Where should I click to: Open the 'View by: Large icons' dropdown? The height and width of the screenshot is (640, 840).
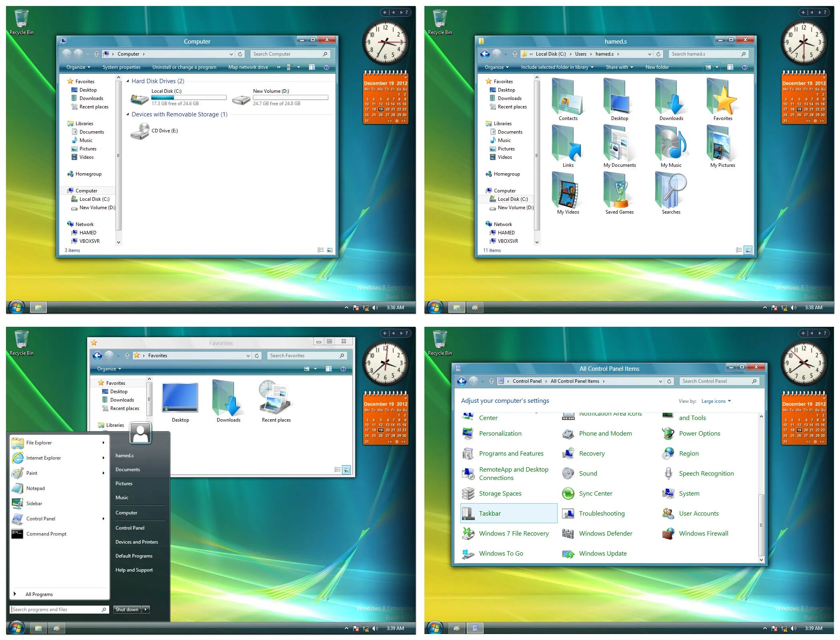(716, 401)
